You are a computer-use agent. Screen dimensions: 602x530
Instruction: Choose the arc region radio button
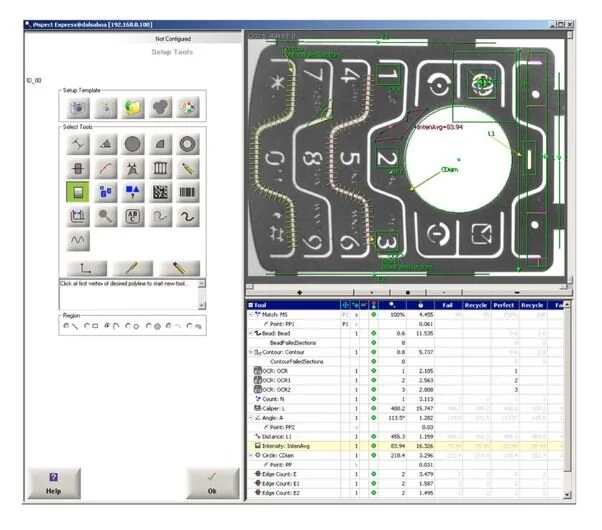169,326
